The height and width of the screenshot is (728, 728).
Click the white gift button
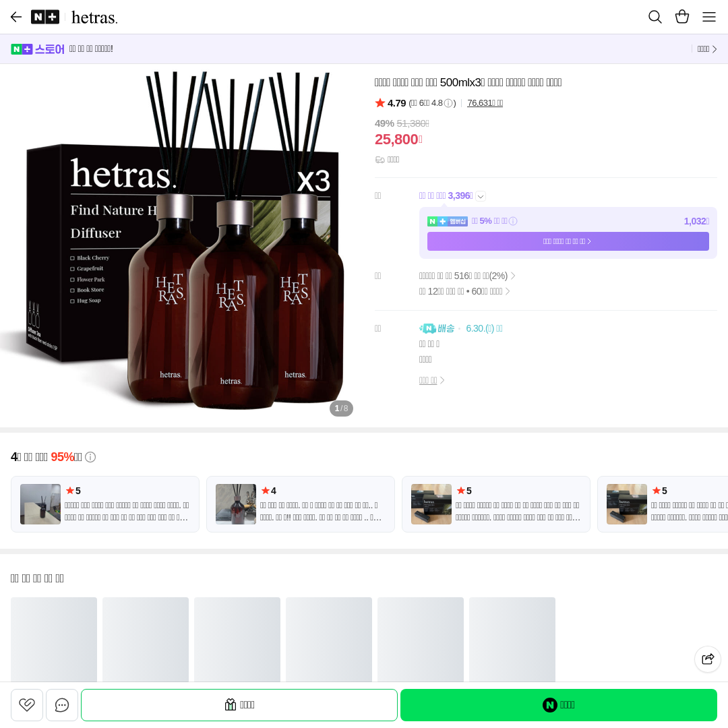(x=239, y=705)
